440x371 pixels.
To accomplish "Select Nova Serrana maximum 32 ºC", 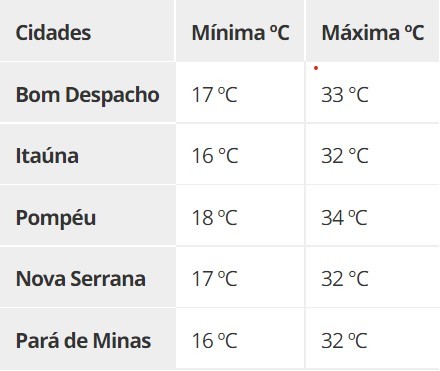I will pyautogui.click(x=345, y=279).
